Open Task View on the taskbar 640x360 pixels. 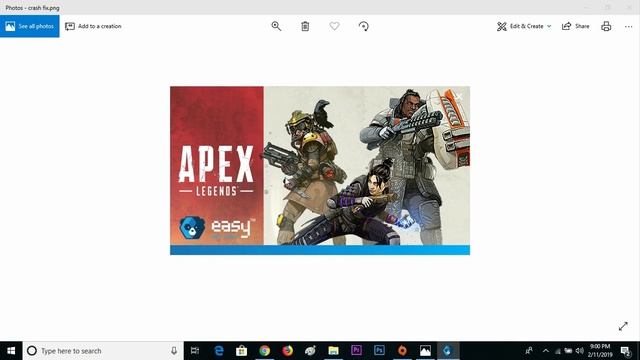(195, 351)
